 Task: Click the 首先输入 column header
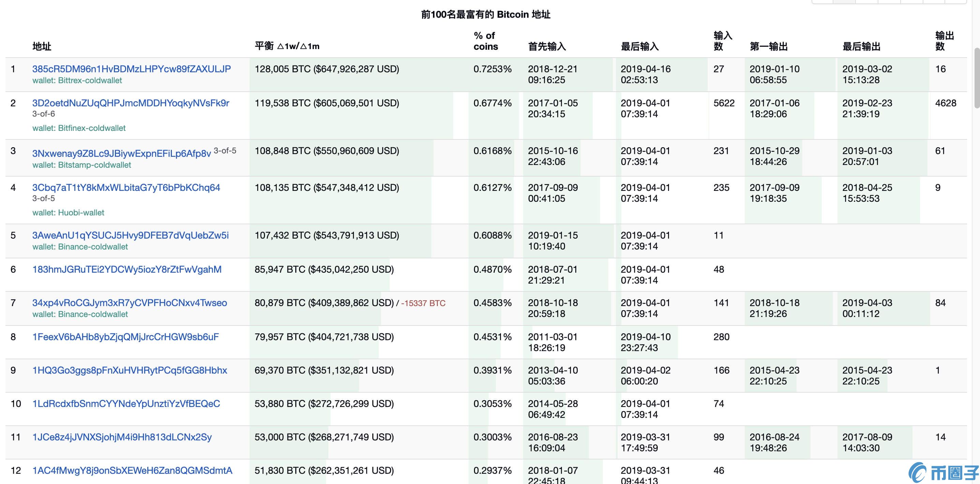point(547,46)
